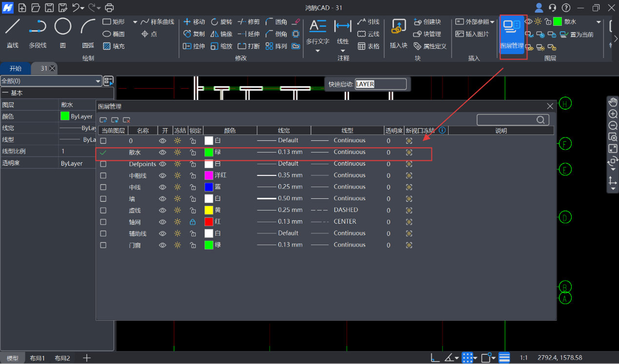
Task: Click the 多段线 polyline tool
Action: [38, 32]
